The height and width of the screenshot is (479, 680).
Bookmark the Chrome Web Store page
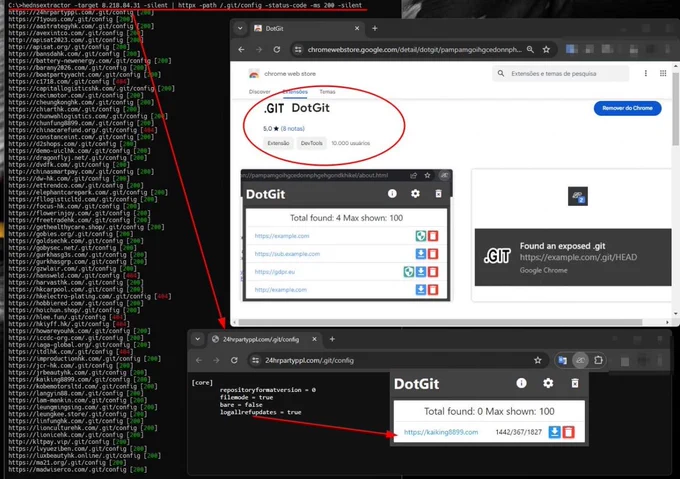point(546,50)
